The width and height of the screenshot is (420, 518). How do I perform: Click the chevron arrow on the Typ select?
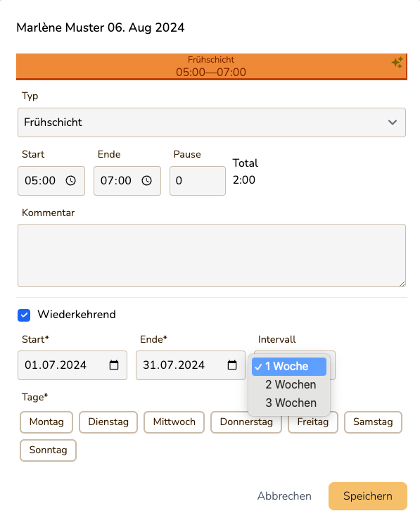pyautogui.click(x=393, y=122)
